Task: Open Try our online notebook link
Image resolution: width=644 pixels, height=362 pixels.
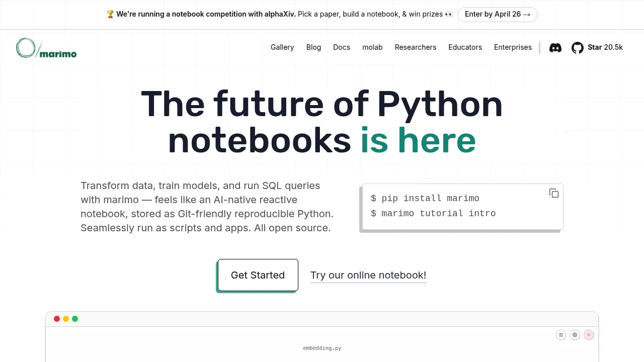Action: [x=368, y=275]
